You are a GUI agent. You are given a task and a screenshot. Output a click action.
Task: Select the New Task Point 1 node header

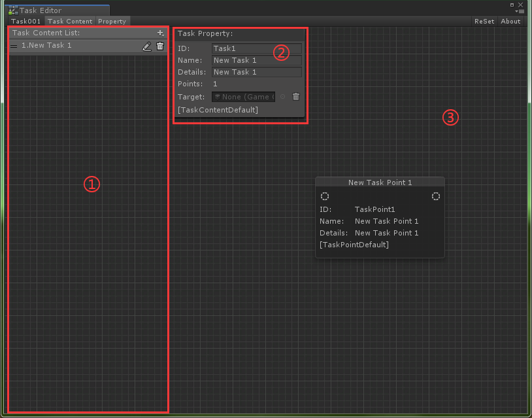(380, 182)
